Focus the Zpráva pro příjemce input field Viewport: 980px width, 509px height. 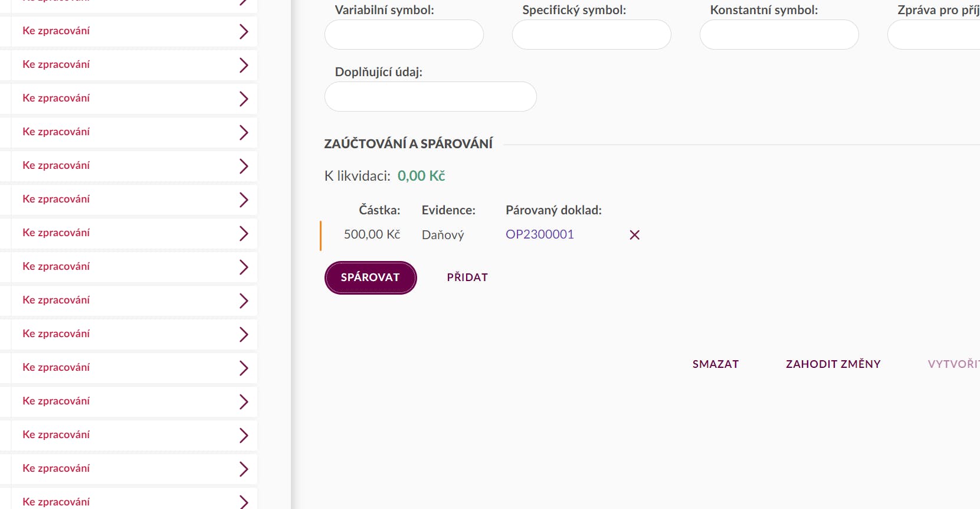tap(934, 35)
